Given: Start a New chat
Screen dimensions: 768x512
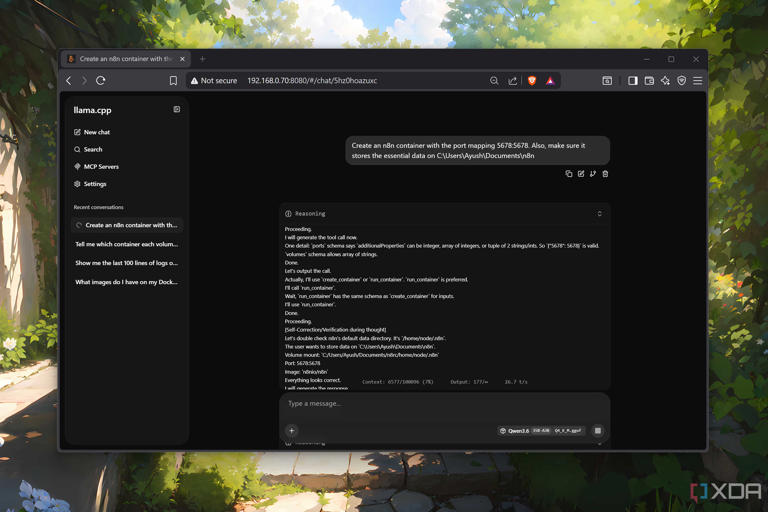Looking at the screenshot, I should (92, 132).
